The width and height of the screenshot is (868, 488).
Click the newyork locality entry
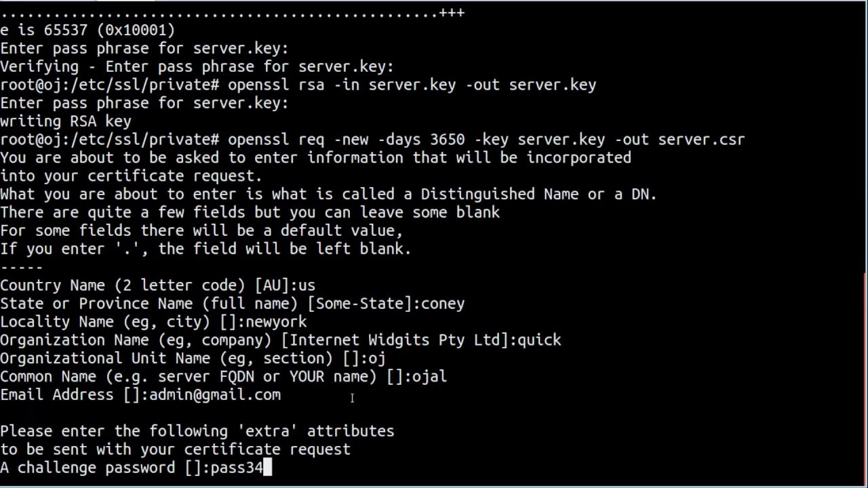276,322
